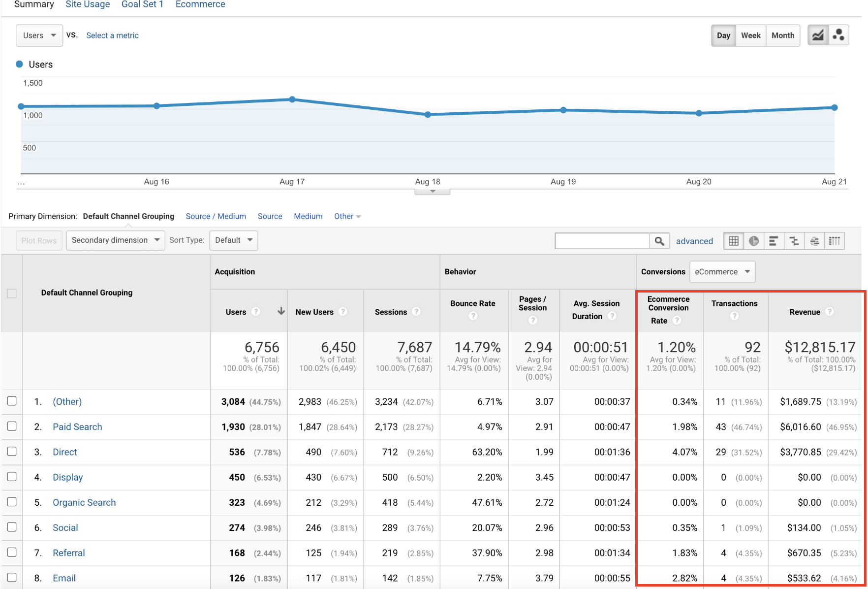
Task: Click into the table search field
Action: pos(602,241)
